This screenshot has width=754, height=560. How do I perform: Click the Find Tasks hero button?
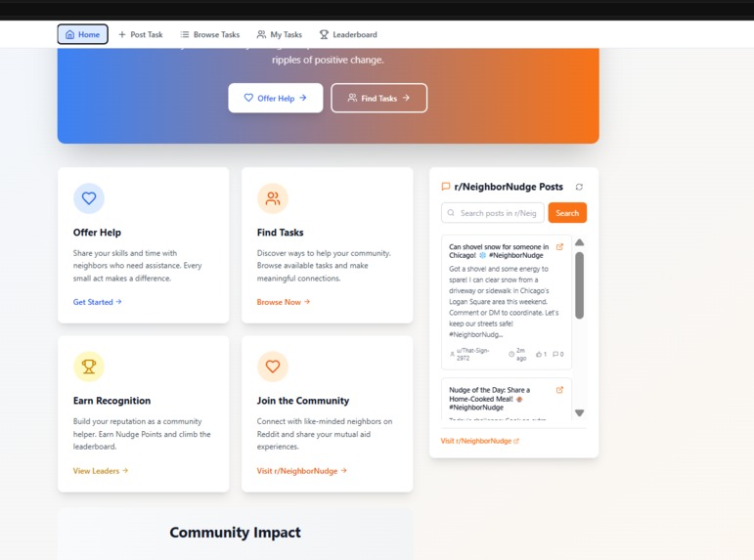(x=378, y=98)
